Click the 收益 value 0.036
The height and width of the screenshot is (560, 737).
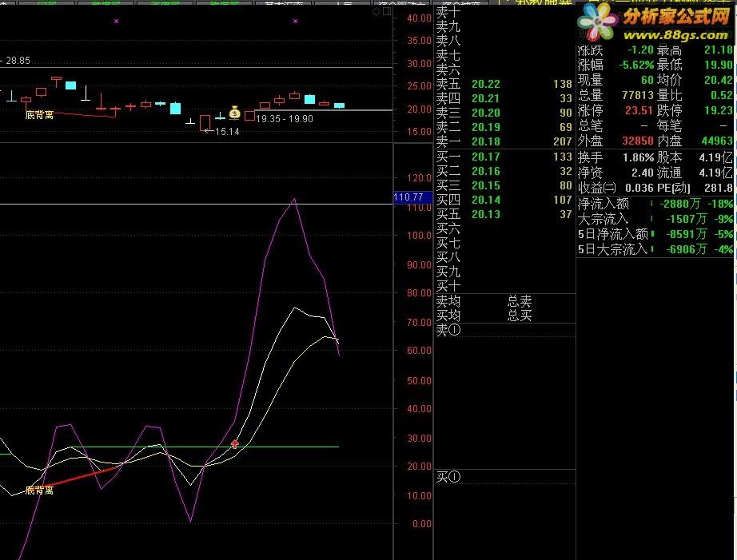(x=639, y=188)
